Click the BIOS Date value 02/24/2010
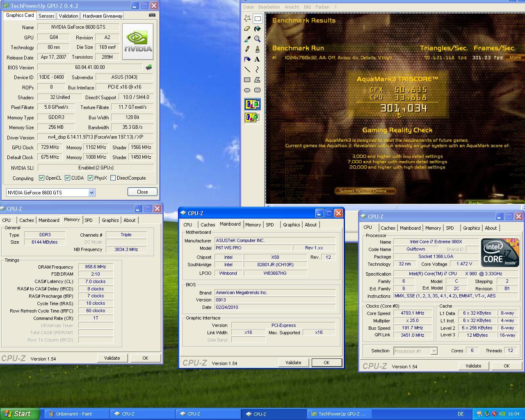 point(275,307)
